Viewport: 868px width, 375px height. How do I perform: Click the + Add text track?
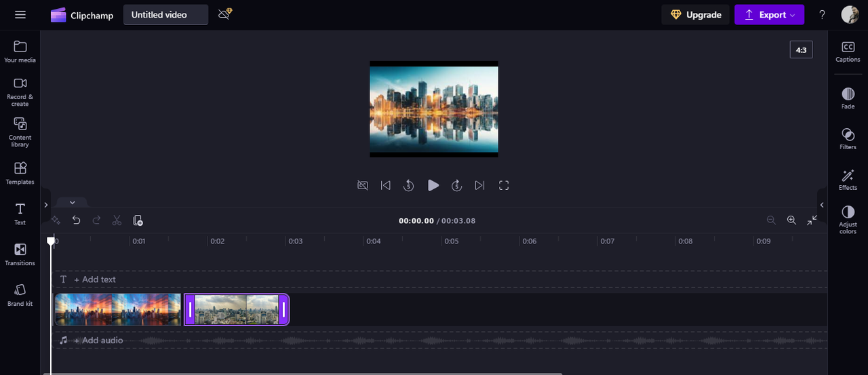(95, 279)
